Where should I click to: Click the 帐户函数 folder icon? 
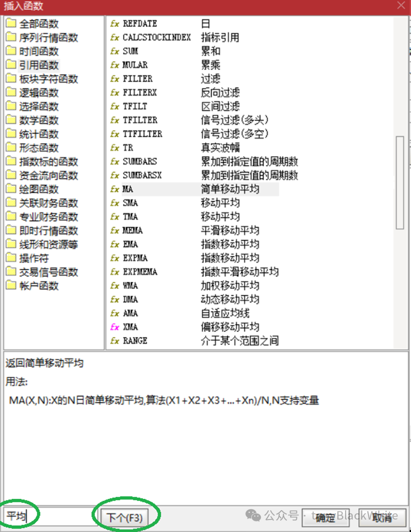(11, 285)
